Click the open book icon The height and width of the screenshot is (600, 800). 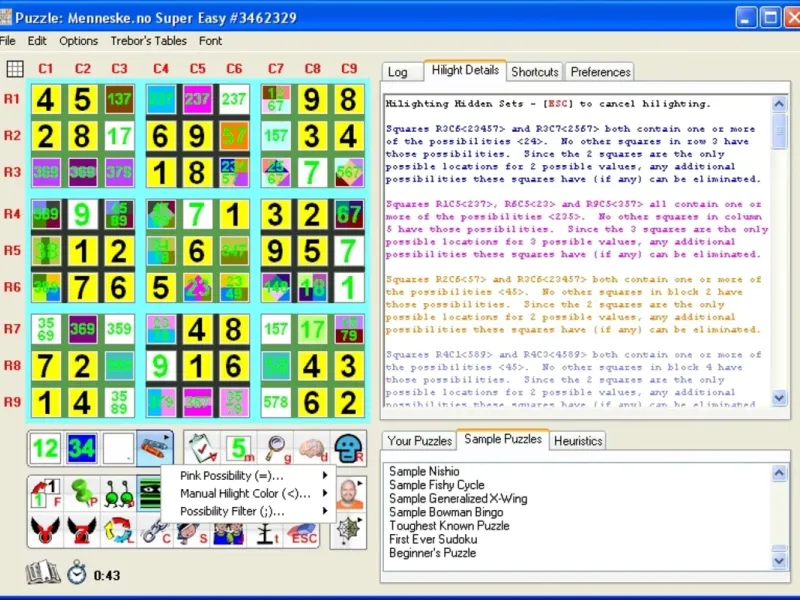[43, 572]
